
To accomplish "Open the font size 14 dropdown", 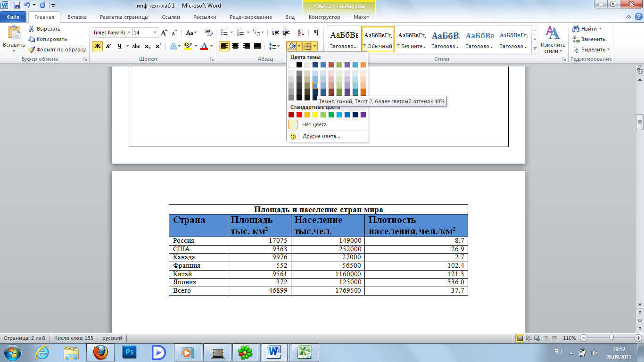I will (x=155, y=33).
